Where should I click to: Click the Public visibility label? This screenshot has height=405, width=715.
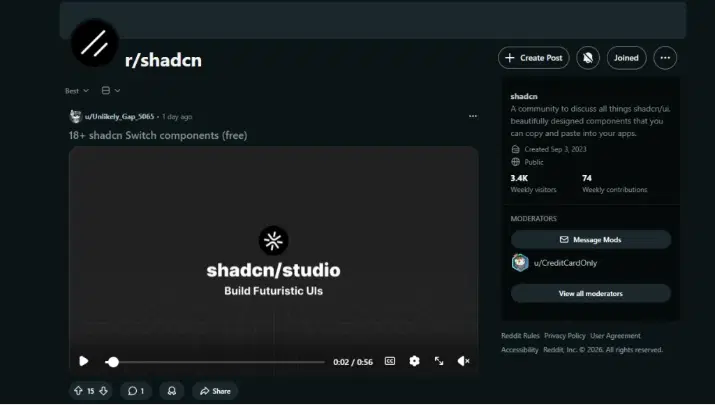click(534, 162)
